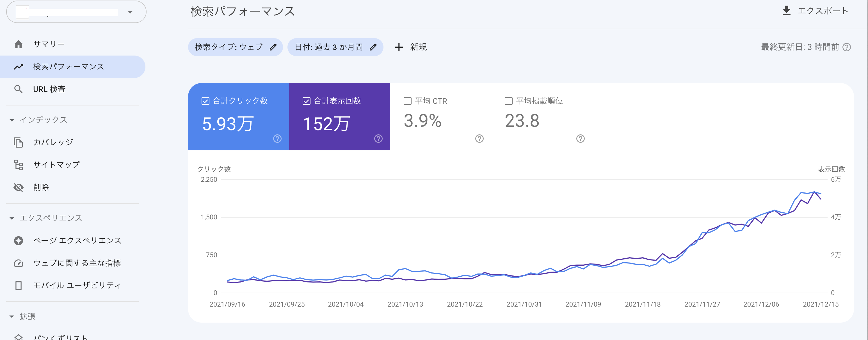
Task: Enable 平均掲載順位 checkbox
Action: coord(508,101)
